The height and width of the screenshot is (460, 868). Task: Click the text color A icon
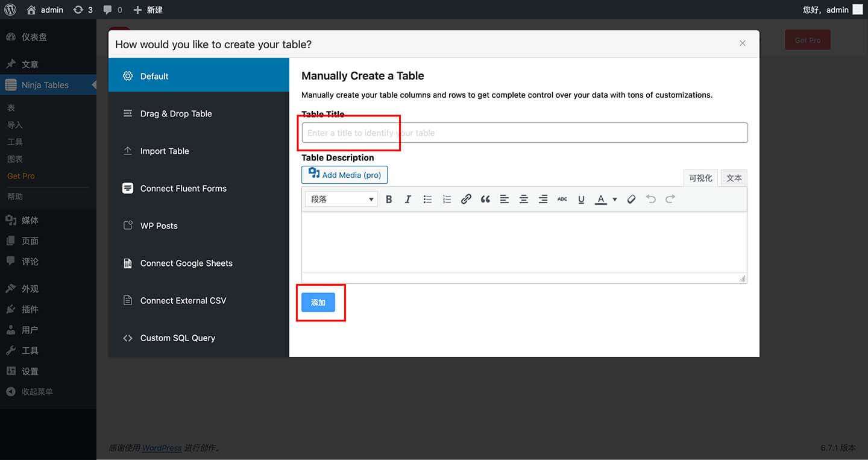click(x=601, y=199)
